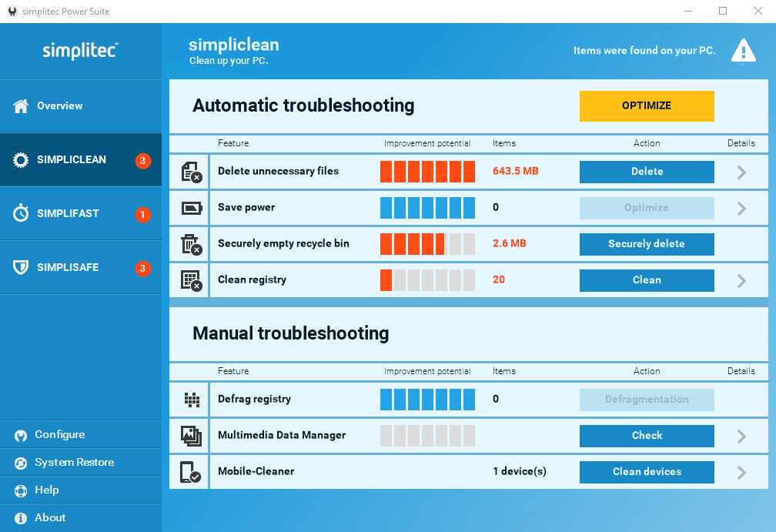
Task: Click the greyed Defragmentation button
Action: 647,400
